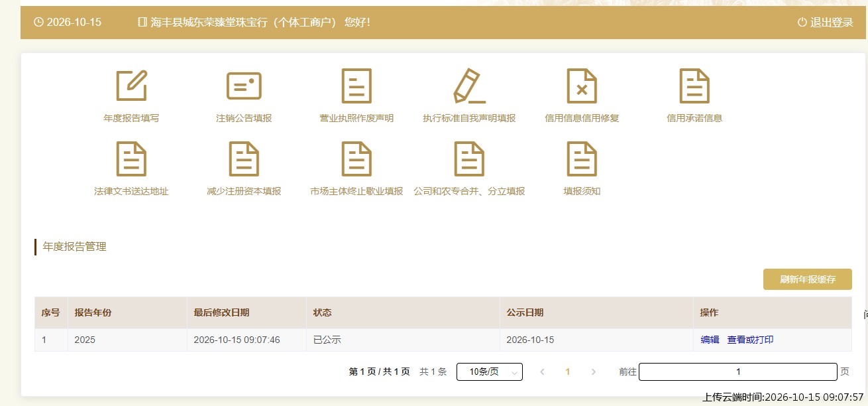Click the 上传云端时间 timestamp text
Image resolution: width=868 pixels, height=406 pixels.
[x=783, y=397]
